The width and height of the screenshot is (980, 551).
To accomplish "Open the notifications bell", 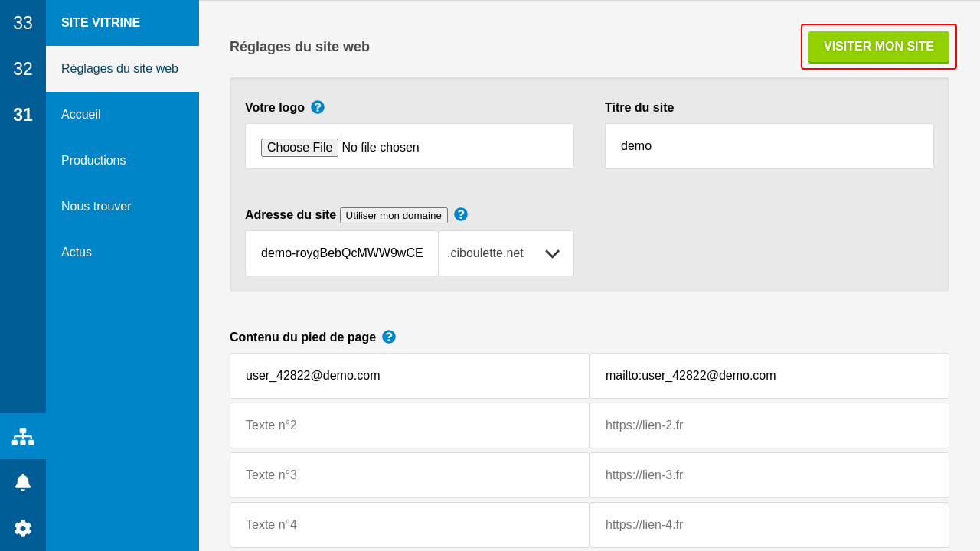I will click(x=23, y=482).
